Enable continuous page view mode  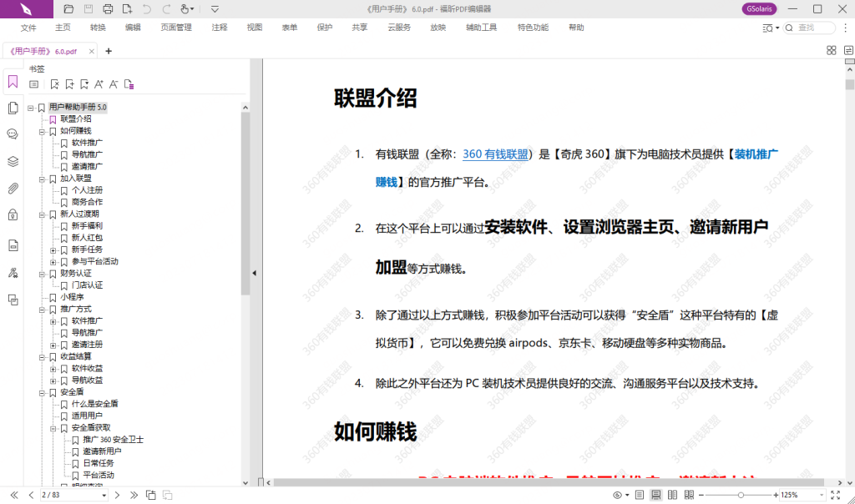click(656, 495)
